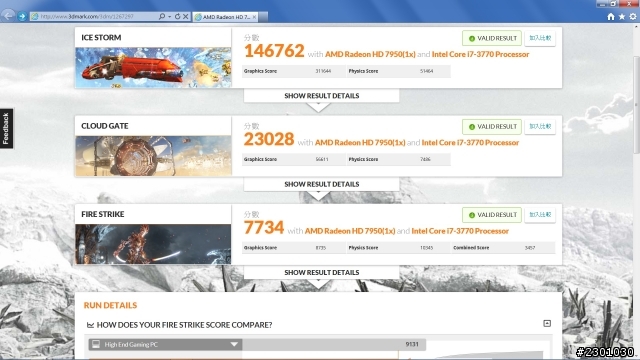This screenshot has width=640, height=360.
Task: Click Intel Core i7-3770 link in Ice Storm
Action: pos(480,54)
